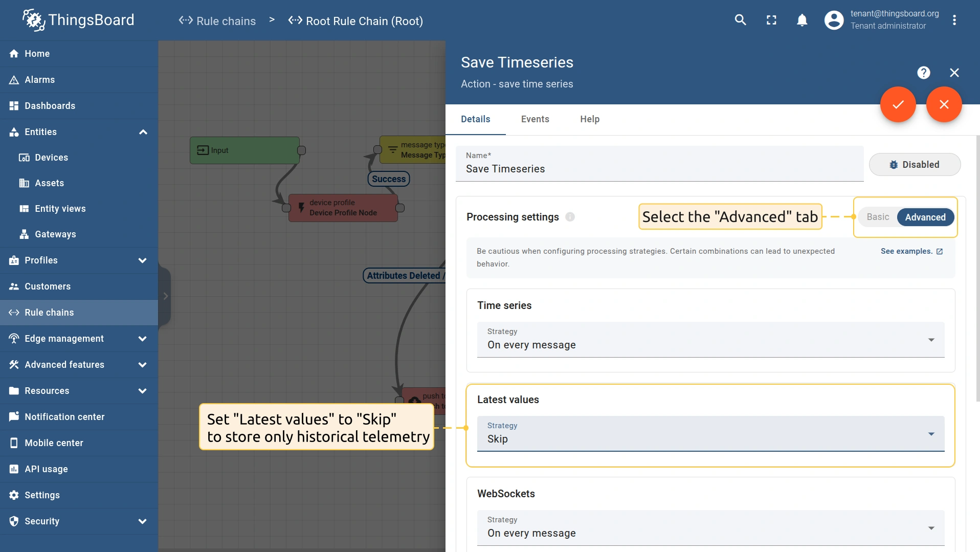Image resolution: width=980 pixels, height=552 pixels.
Task: Toggle the Disabled debug mode button
Action: pyautogui.click(x=915, y=165)
